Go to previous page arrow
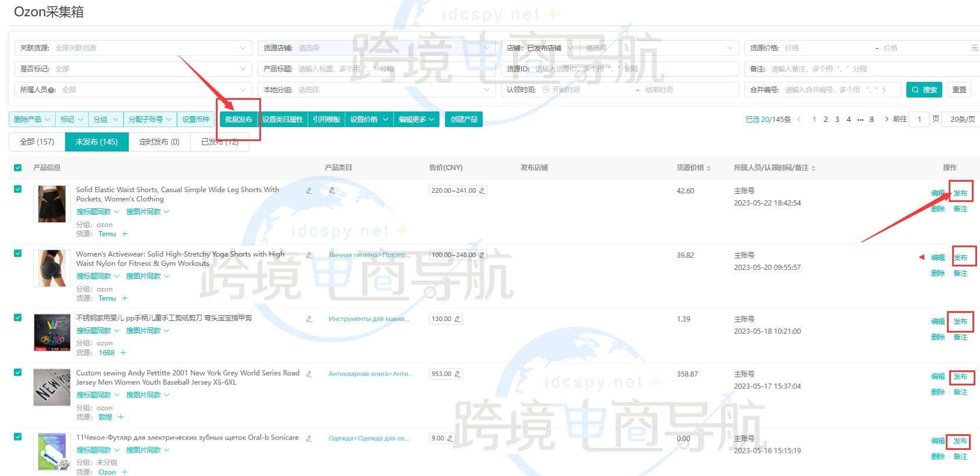This screenshot has width=980, height=476. point(799,119)
